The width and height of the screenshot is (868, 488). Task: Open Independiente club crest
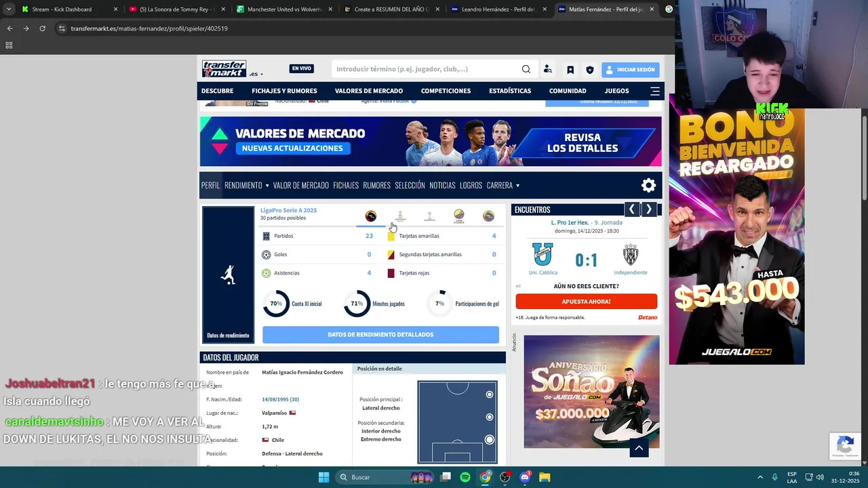(x=631, y=254)
